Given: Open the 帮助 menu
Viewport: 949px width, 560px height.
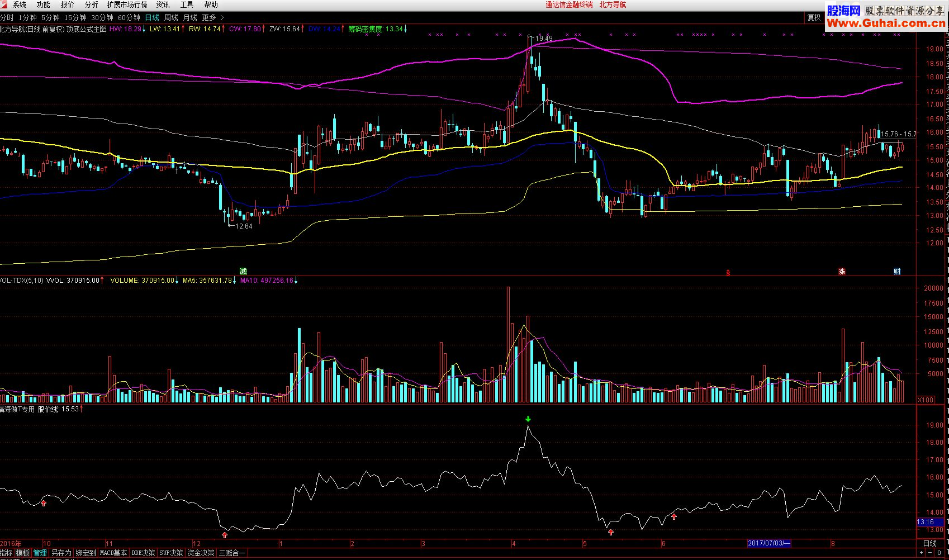Looking at the screenshot, I should [211, 4].
